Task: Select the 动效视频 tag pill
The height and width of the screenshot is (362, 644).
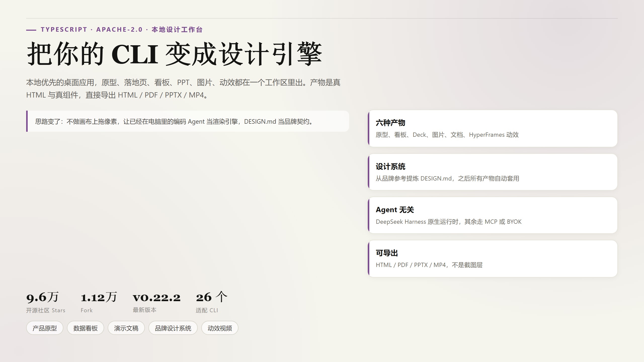Action: coord(220,328)
